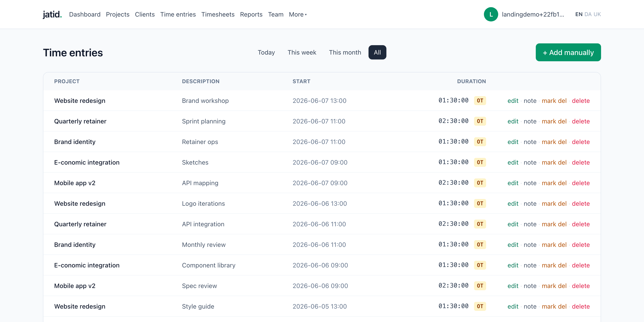
Task: Click the START column header
Action: click(x=301, y=81)
